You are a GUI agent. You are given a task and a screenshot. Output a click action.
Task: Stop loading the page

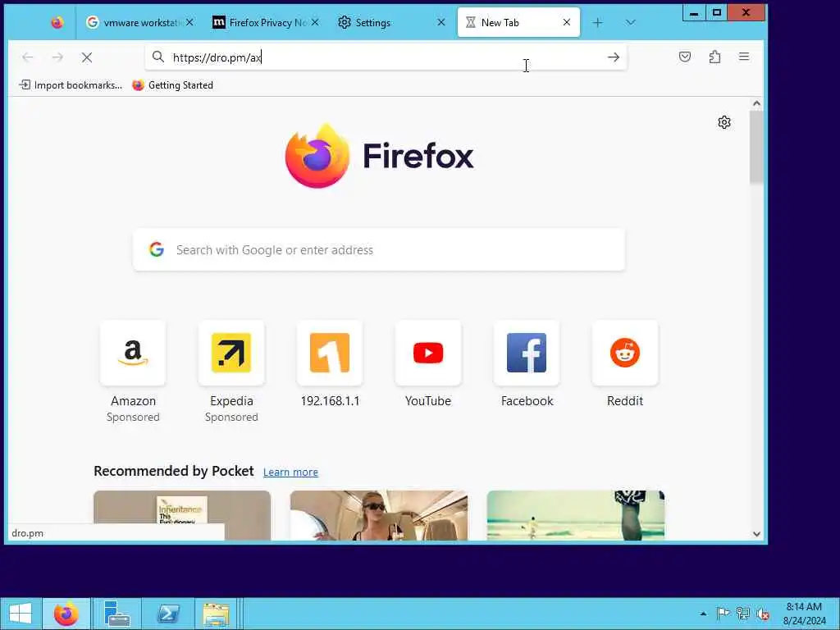(x=87, y=57)
